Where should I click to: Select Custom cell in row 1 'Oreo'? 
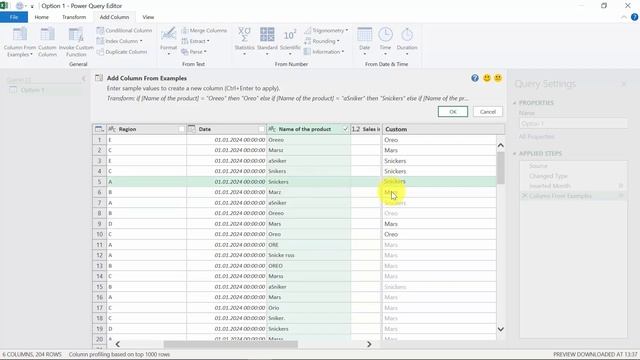tap(439, 140)
